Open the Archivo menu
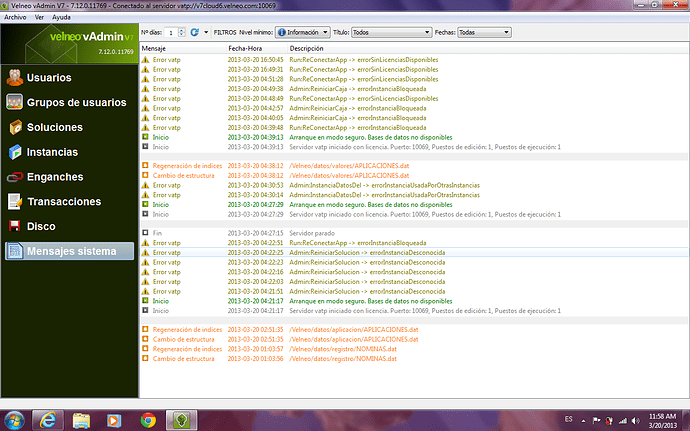 pyautogui.click(x=15, y=17)
